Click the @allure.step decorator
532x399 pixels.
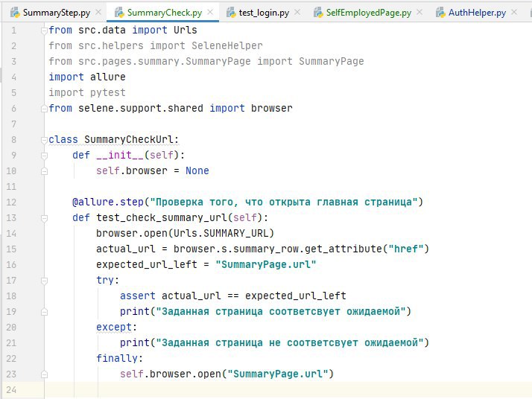click(x=108, y=202)
